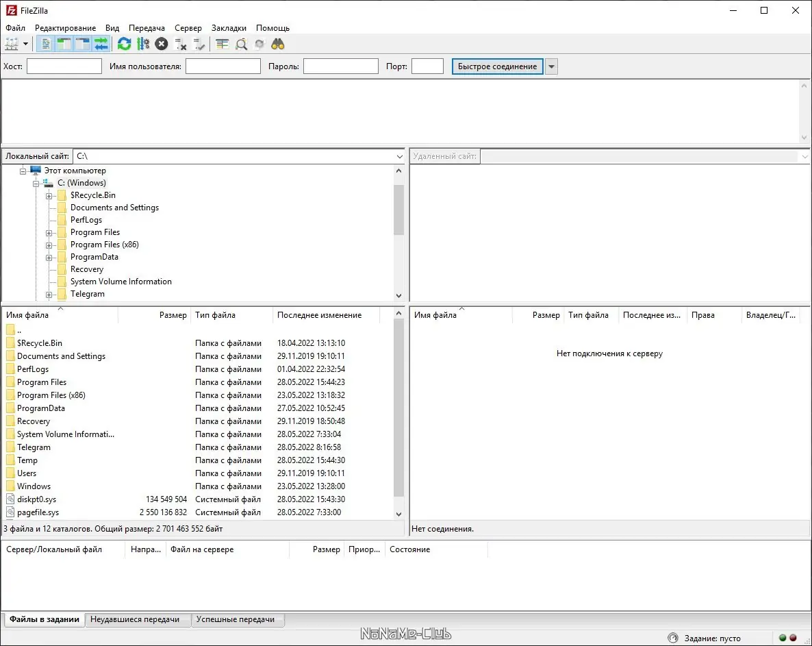The width and height of the screenshot is (812, 646).
Task: Click the Windows folder icon in file list
Action: coord(10,486)
